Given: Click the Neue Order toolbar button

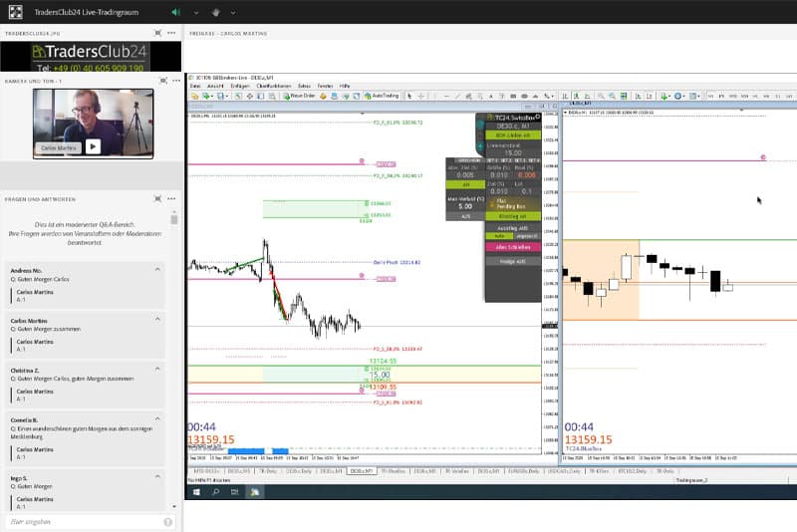Looking at the screenshot, I should click(300, 96).
